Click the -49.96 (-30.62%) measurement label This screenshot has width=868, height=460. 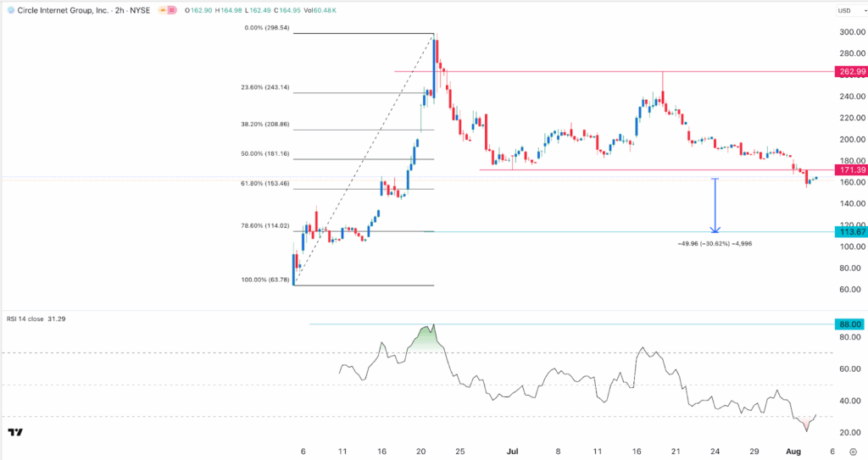tap(715, 244)
